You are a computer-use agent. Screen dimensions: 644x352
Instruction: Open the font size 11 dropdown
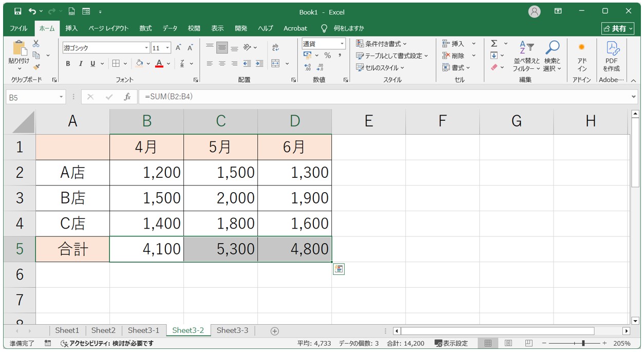coord(168,48)
